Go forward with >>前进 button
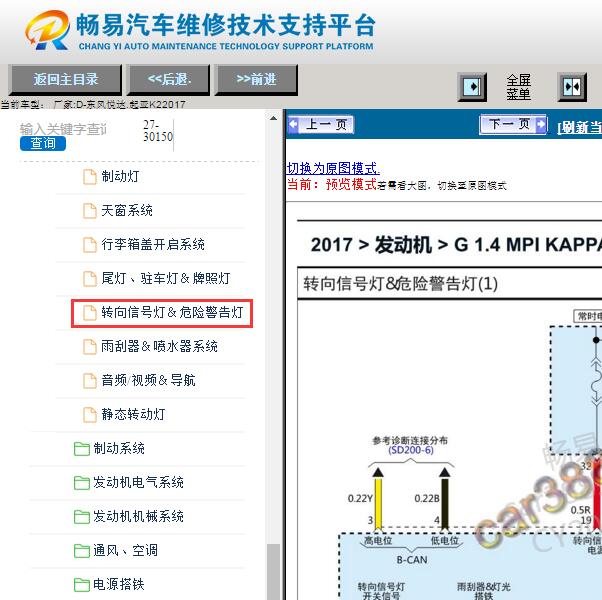This screenshot has height=600, width=602. click(x=256, y=79)
